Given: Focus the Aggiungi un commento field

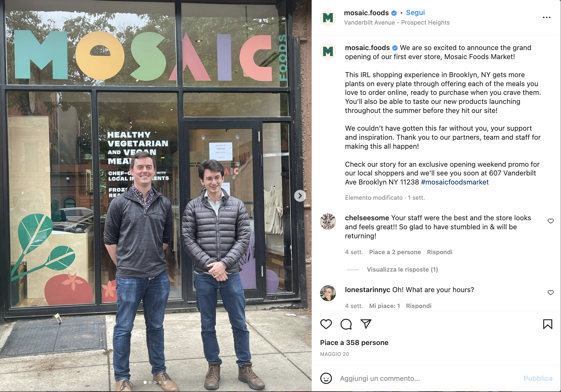Looking at the screenshot, I should (430, 378).
